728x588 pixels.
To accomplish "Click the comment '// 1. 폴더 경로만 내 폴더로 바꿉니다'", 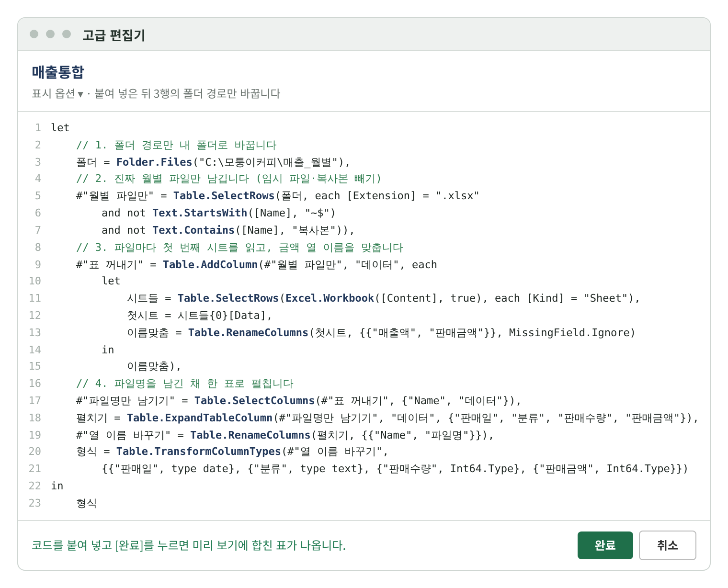I will click(x=176, y=145).
